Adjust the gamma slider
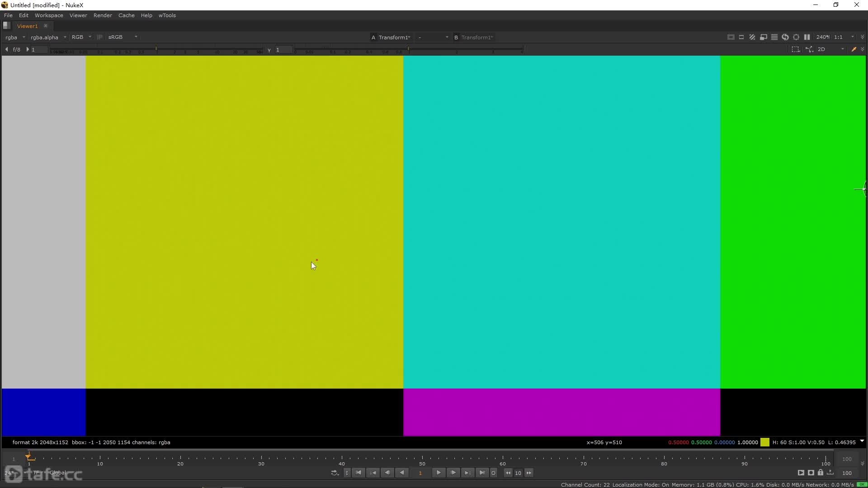This screenshot has height=488, width=868. click(x=409, y=50)
